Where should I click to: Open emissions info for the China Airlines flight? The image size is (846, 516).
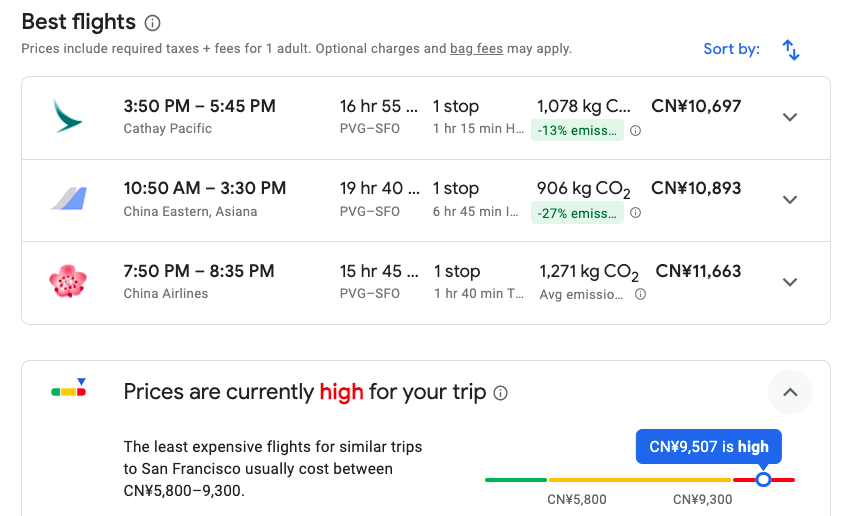tap(640, 294)
